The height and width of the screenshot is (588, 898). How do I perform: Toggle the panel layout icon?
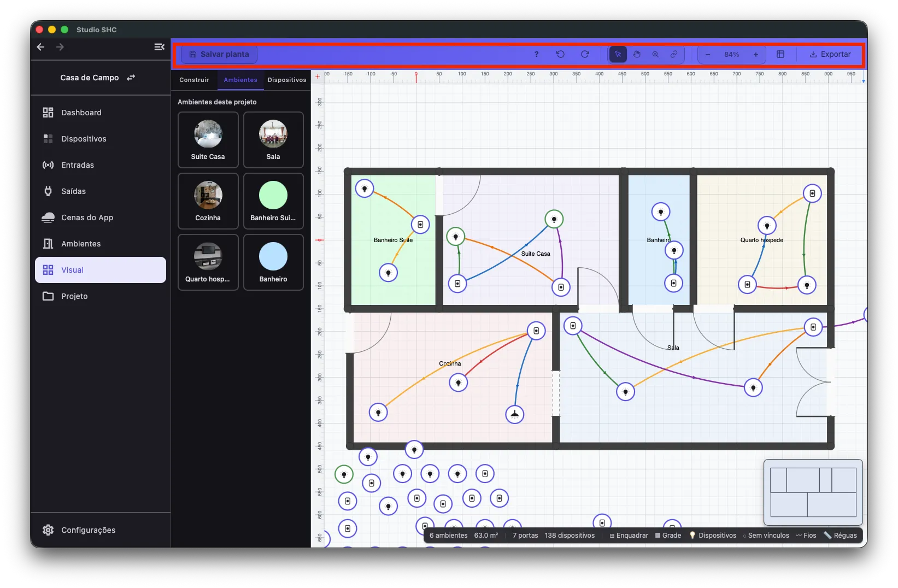(780, 54)
